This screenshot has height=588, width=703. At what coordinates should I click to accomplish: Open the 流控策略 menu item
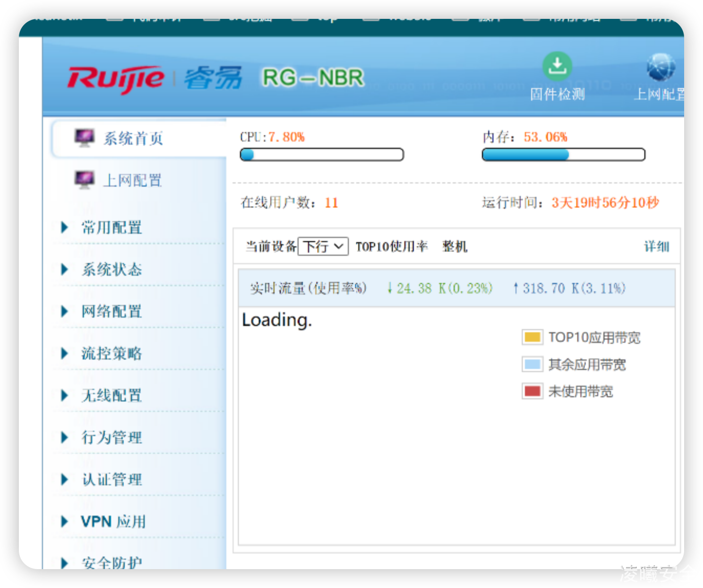(x=111, y=353)
